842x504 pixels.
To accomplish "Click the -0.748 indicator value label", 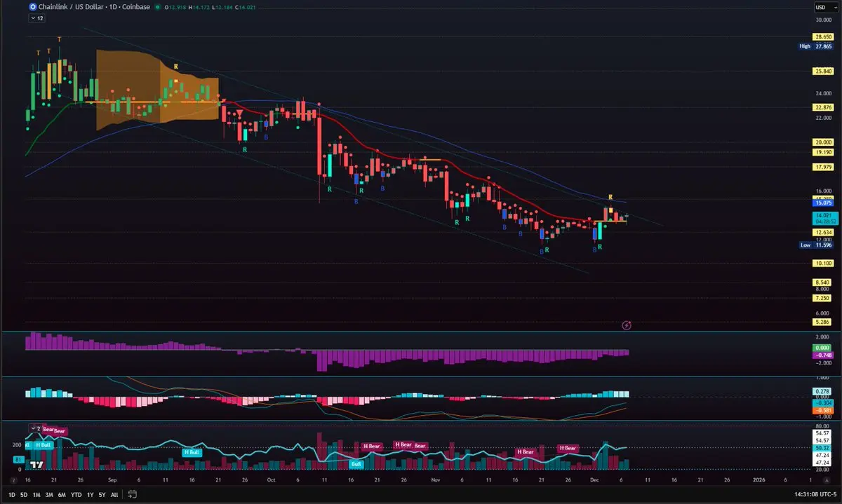I will (822, 355).
